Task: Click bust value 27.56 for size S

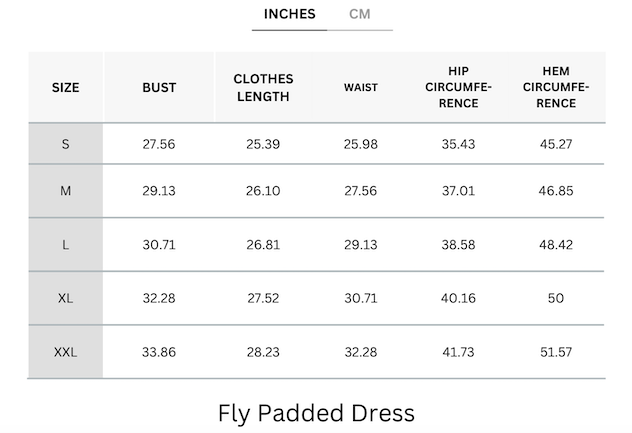Action: (x=159, y=144)
